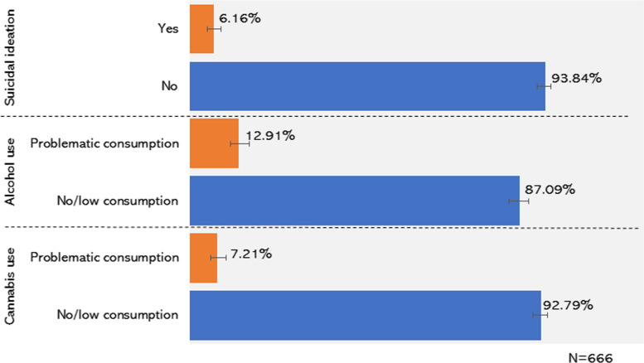Click the Alcohol use axis title
The height and width of the screenshot is (363, 644).
pyautogui.click(x=12, y=172)
